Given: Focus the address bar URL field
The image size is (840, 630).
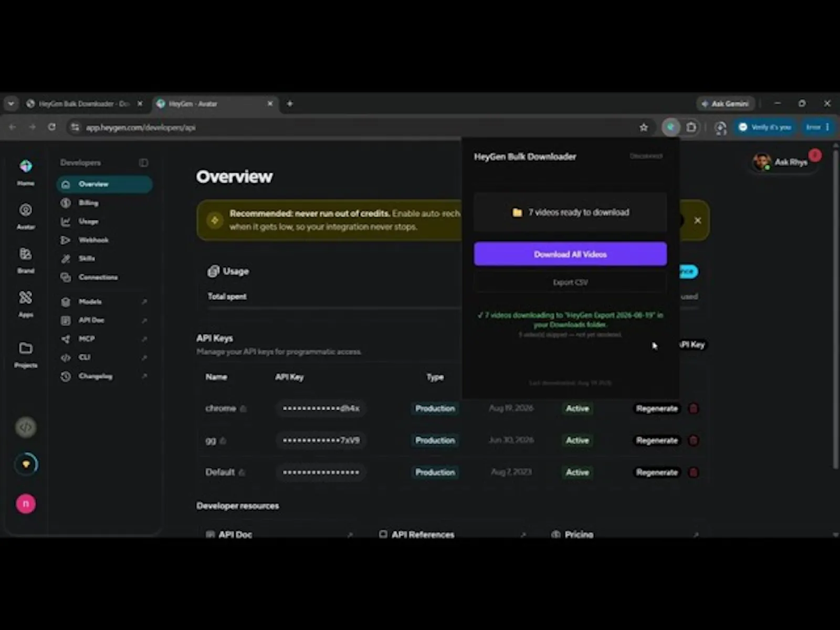Looking at the screenshot, I should tap(357, 127).
